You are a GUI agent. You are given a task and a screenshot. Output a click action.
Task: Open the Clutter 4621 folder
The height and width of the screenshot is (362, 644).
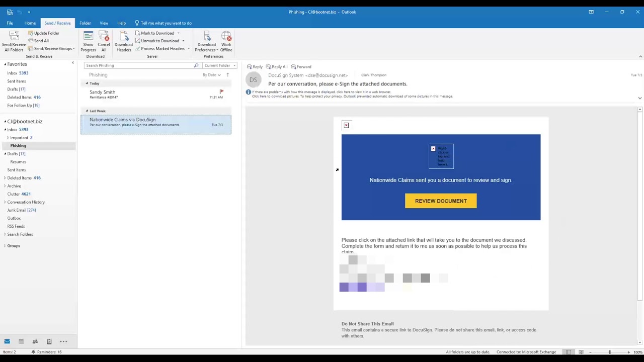[19, 194]
